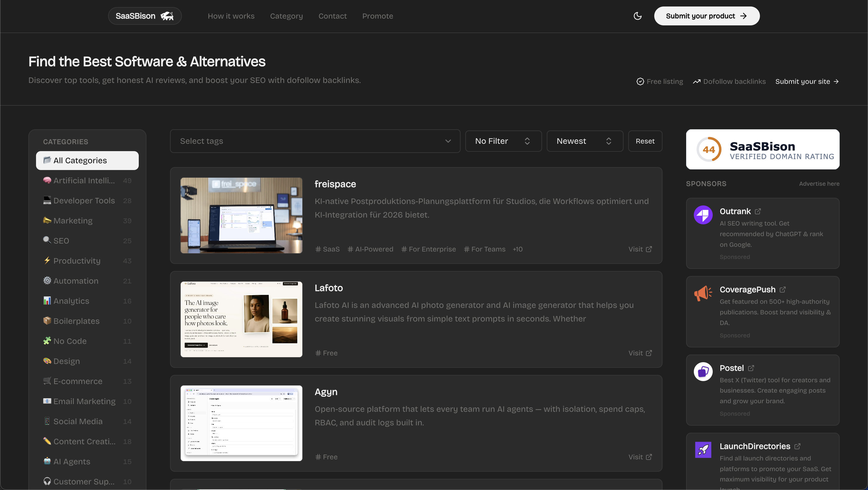This screenshot has height=490, width=868.
Task: Open the Category menu item
Action: point(286,16)
